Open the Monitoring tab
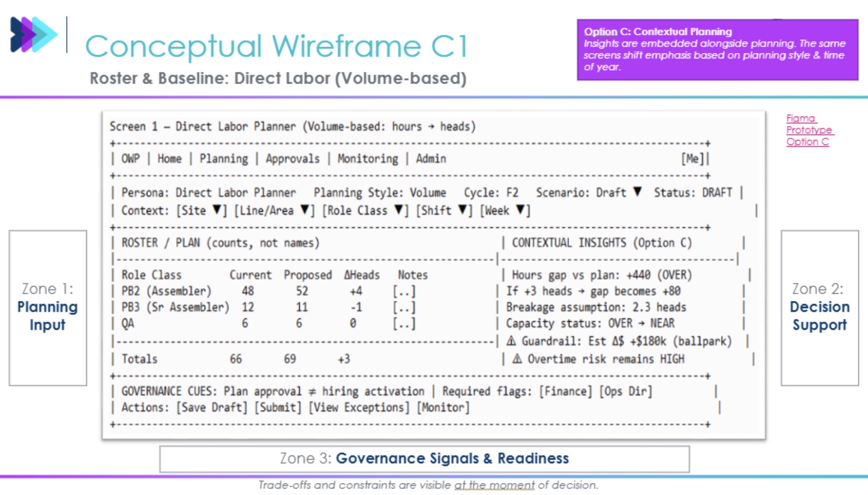This screenshot has height=495, width=868. click(x=367, y=159)
